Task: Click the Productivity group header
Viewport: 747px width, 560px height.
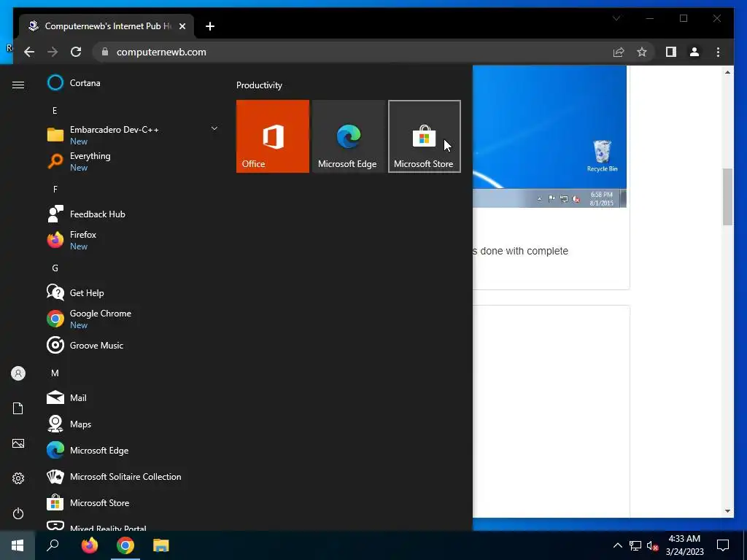Action: click(x=259, y=85)
